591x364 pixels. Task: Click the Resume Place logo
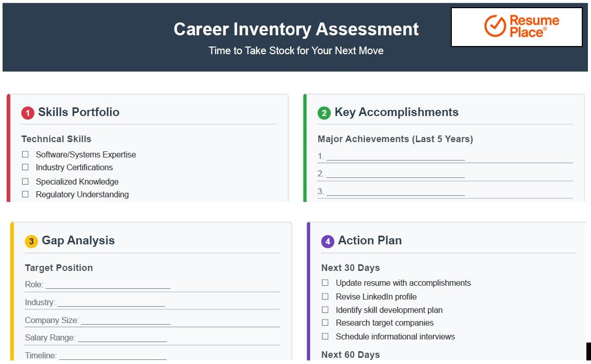pyautogui.click(x=516, y=27)
